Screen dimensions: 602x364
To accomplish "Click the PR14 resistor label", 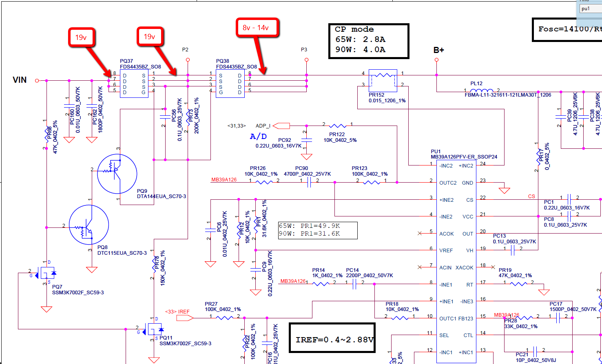I will 319,270.
